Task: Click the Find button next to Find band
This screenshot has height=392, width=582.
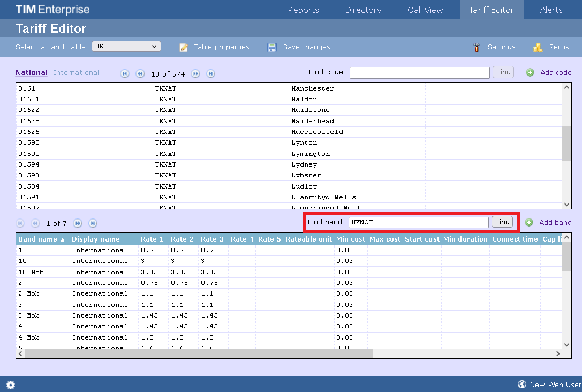Action: (x=502, y=222)
